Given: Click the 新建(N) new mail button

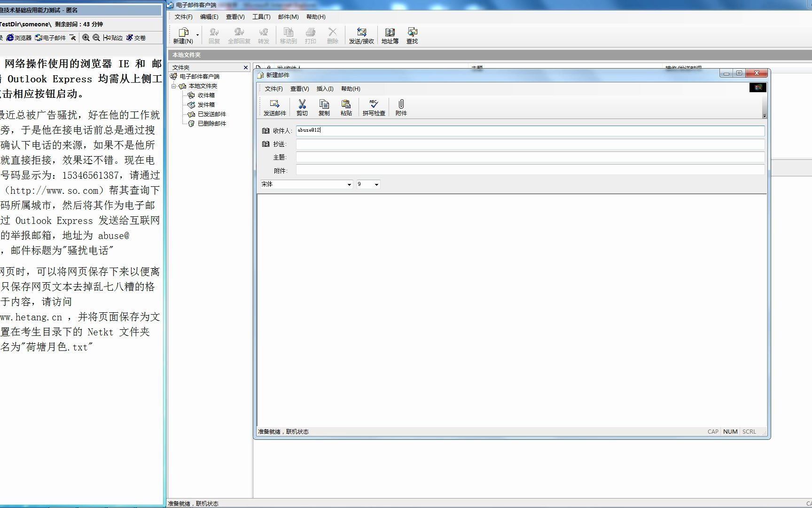Looking at the screenshot, I should (x=183, y=35).
